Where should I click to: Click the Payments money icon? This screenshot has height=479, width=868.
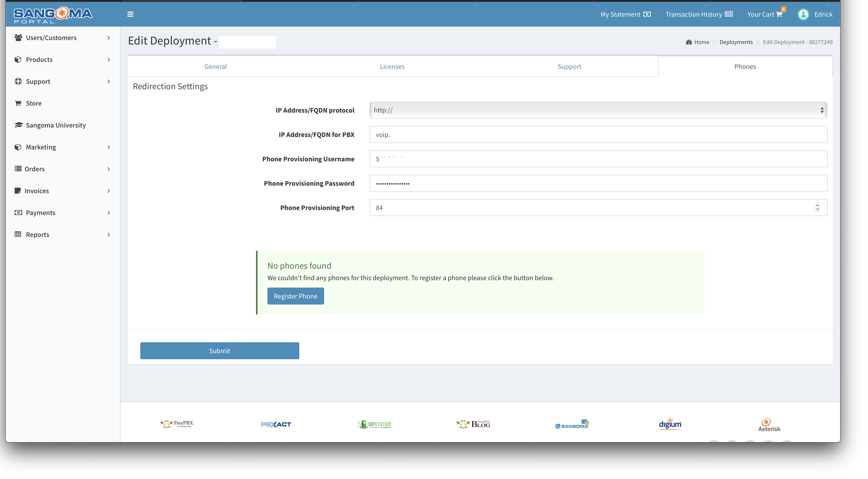point(18,213)
